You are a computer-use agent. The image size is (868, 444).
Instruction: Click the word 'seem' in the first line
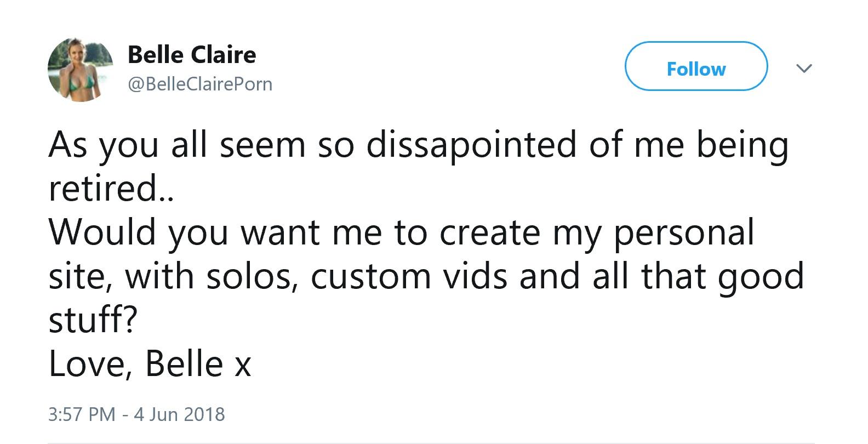click(262, 145)
